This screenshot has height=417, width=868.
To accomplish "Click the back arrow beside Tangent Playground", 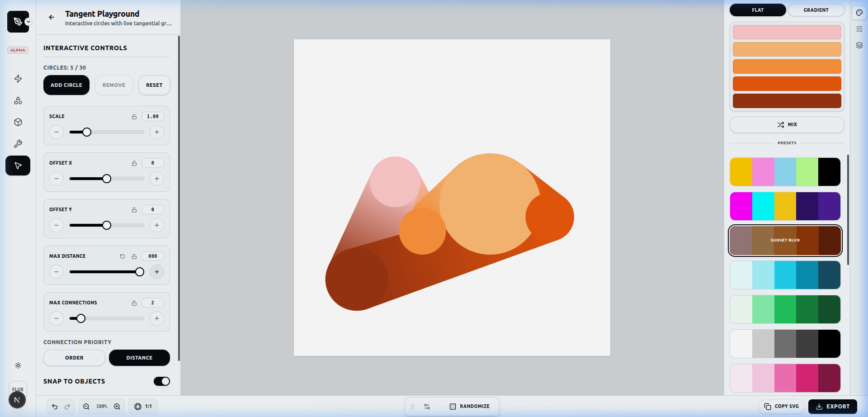I will pos(52,17).
